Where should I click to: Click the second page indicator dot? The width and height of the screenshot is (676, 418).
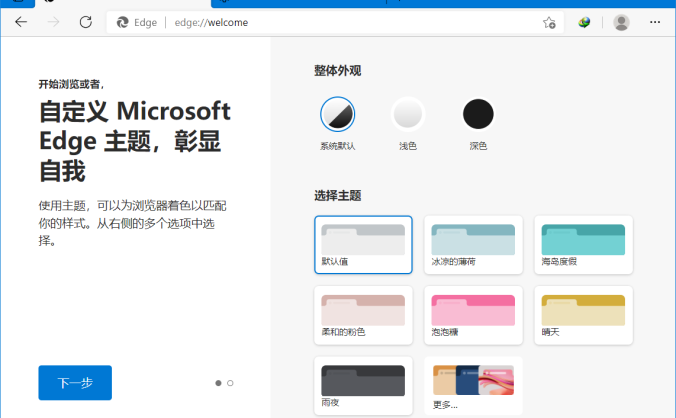coord(230,383)
